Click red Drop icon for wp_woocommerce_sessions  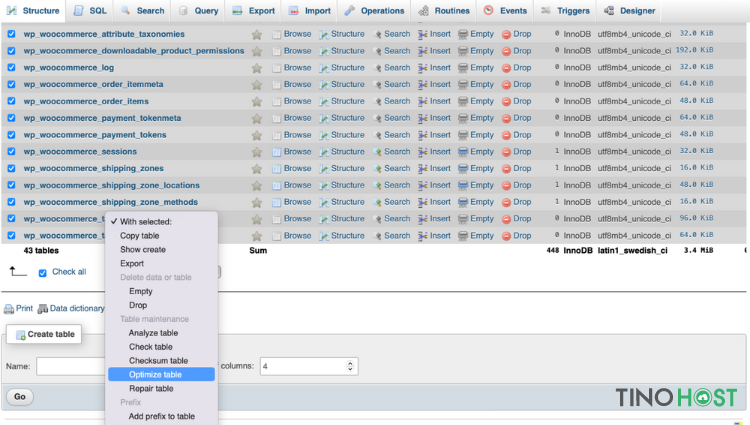pyautogui.click(x=507, y=152)
